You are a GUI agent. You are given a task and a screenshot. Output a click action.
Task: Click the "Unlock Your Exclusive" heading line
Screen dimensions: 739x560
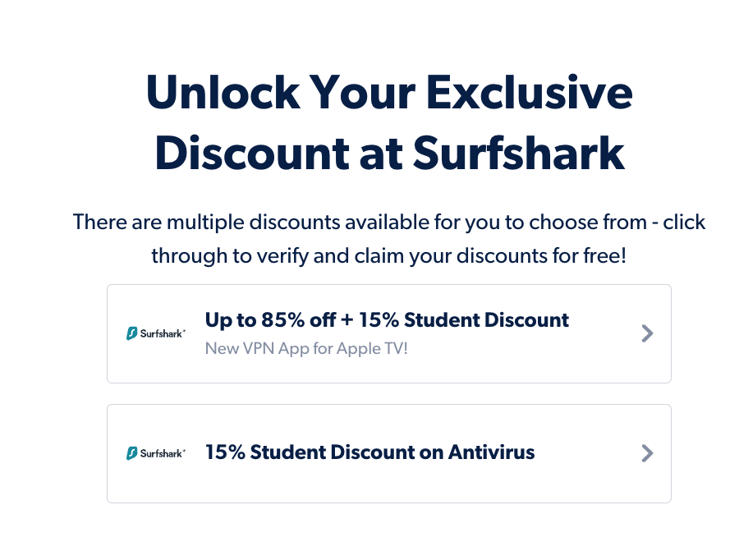tap(389, 93)
